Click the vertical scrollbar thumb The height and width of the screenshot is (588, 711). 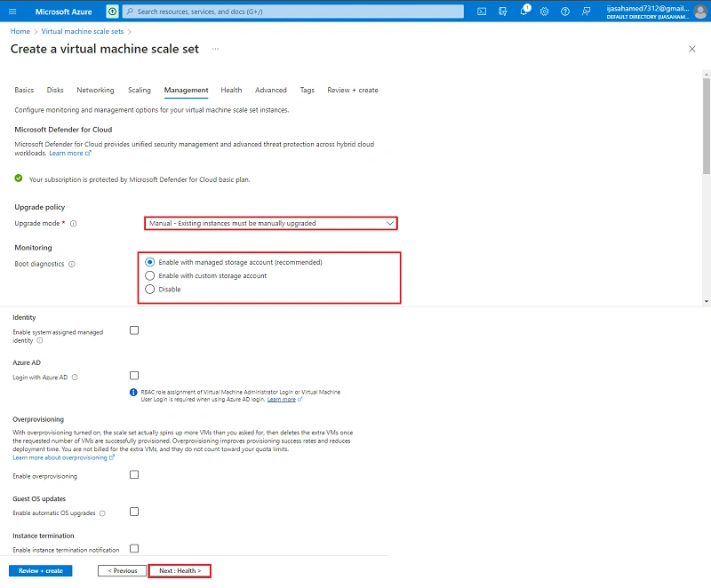pyautogui.click(x=707, y=126)
